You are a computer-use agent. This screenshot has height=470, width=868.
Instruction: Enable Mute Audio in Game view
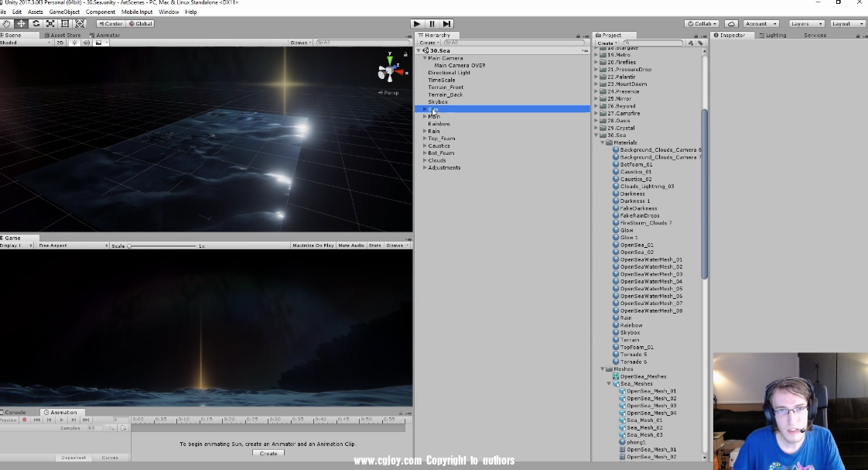coord(351,245)
